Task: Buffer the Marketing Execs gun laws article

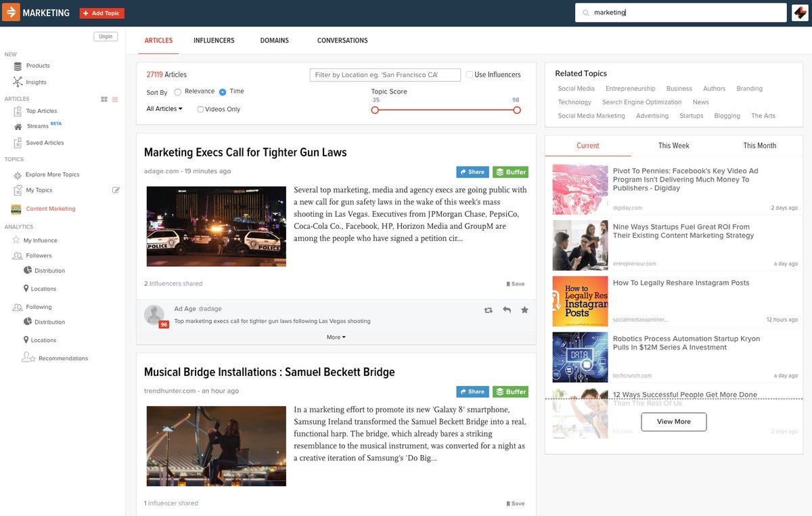Action: 510,172
